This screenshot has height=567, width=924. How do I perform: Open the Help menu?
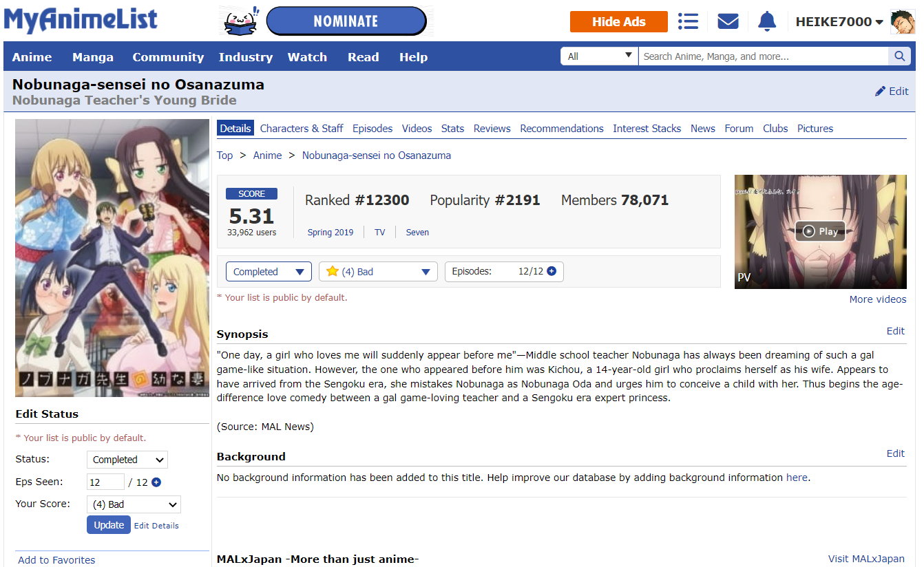[x=413, y=57]
